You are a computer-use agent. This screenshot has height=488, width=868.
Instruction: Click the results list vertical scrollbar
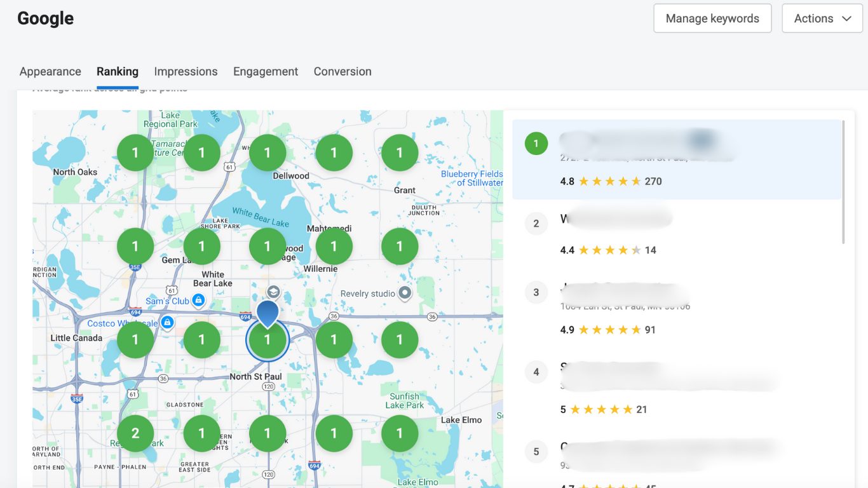(x=843, y=181)
